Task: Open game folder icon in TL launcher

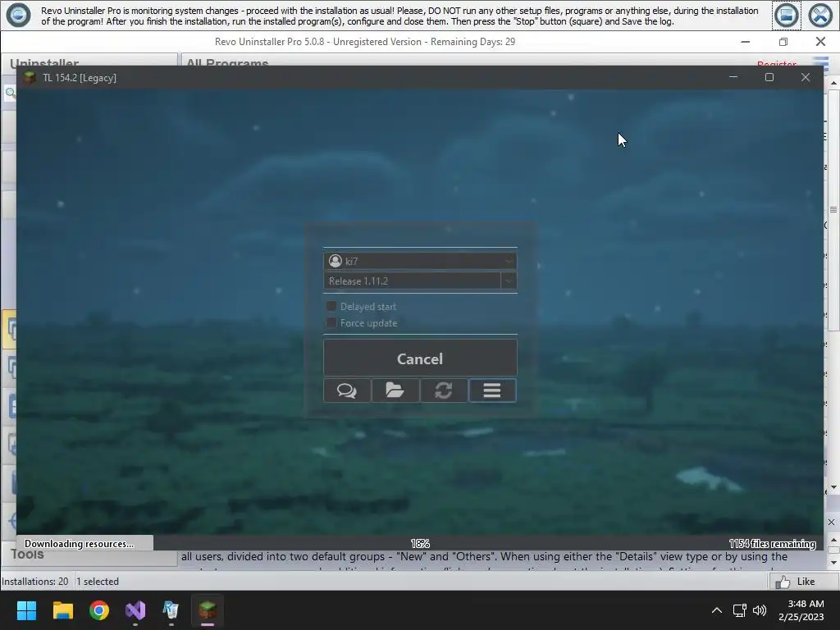Action: pos(395,390)
